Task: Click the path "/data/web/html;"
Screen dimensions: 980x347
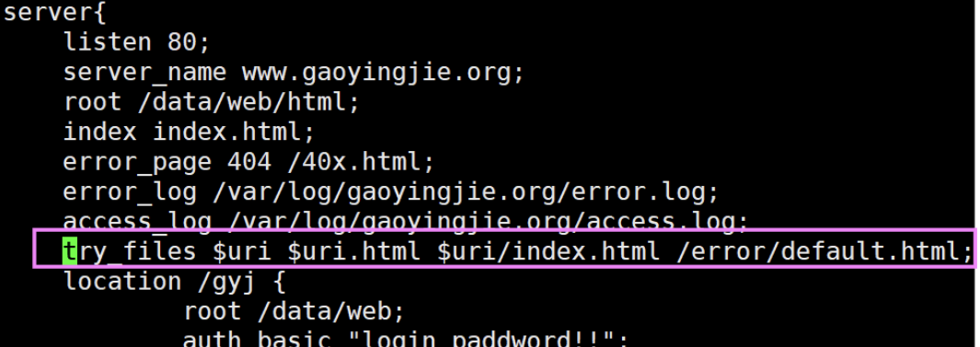Action: coord(249,102)
